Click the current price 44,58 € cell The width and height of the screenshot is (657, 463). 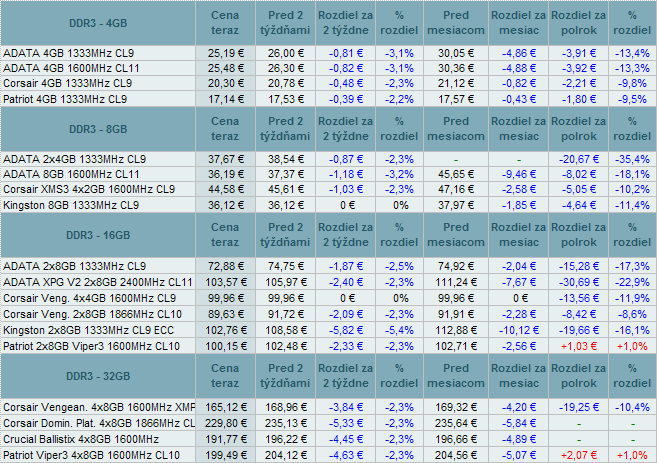click(226, 189)
